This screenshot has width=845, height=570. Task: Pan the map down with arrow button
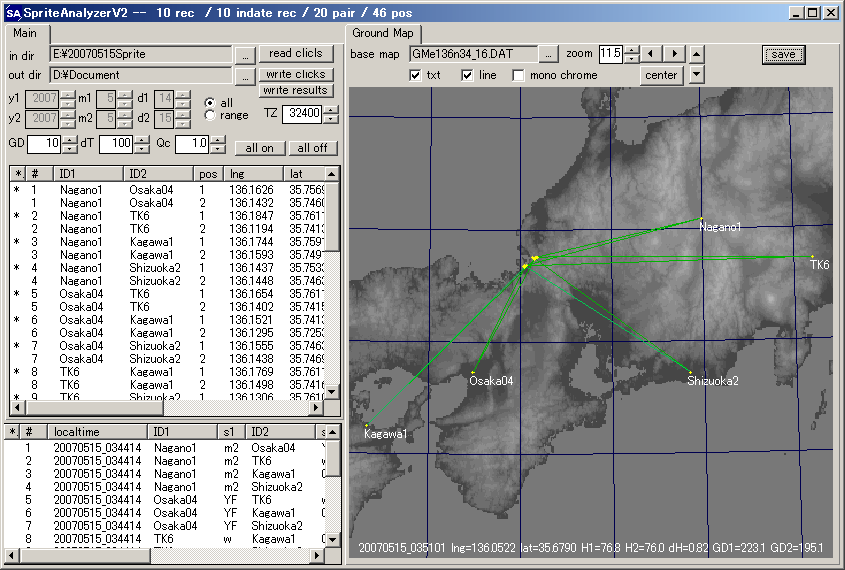click(x=697, y=75)
